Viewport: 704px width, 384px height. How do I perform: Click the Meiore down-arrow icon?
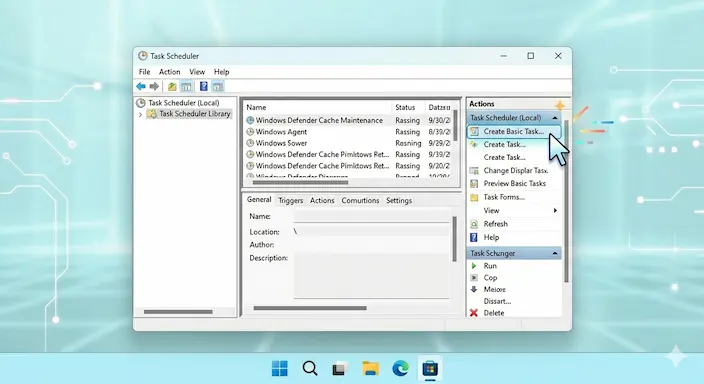[474, 289]
